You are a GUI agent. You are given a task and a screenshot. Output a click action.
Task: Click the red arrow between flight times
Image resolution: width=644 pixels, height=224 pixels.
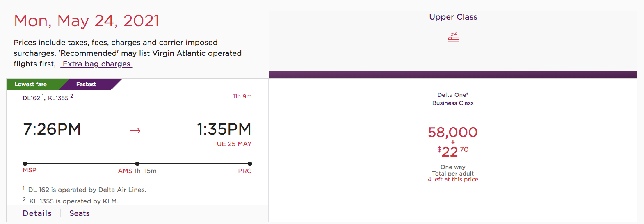point(135,131)
